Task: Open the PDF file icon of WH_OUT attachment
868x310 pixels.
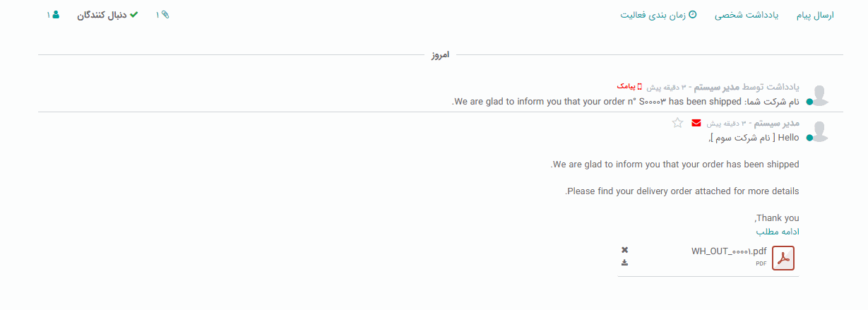Action: [x=783, y=258]
